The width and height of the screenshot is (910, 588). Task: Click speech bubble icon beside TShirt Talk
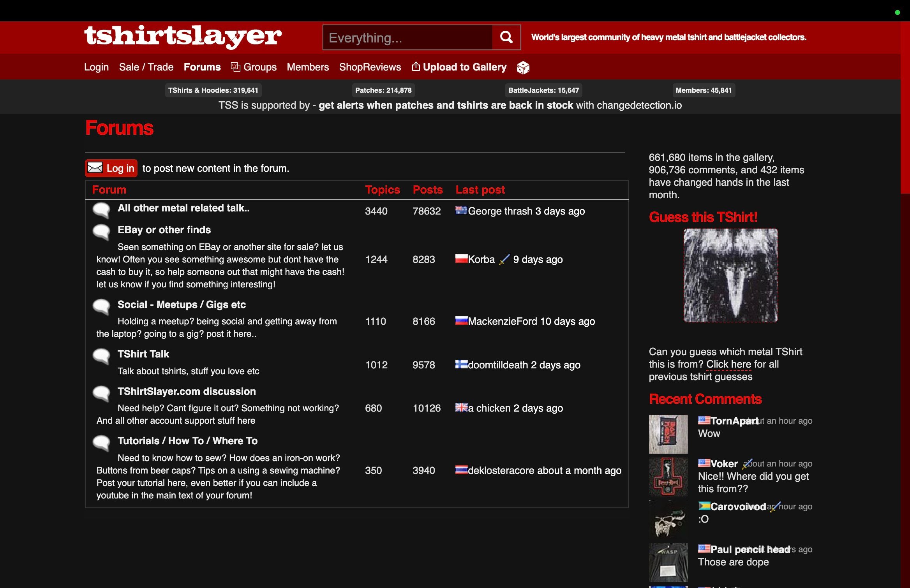(101, 356)
